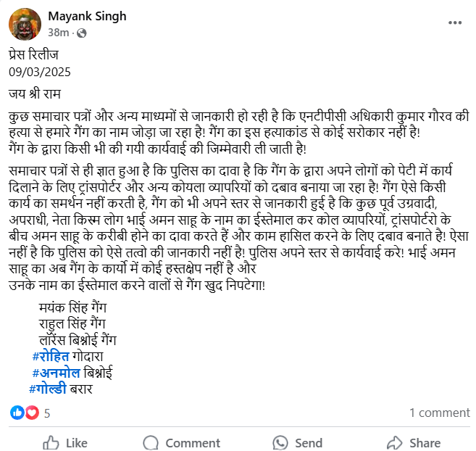Open the three-dot post options menu
Image resolution: width=476 pixels, height=451 pixels.
tap(455, 23)
